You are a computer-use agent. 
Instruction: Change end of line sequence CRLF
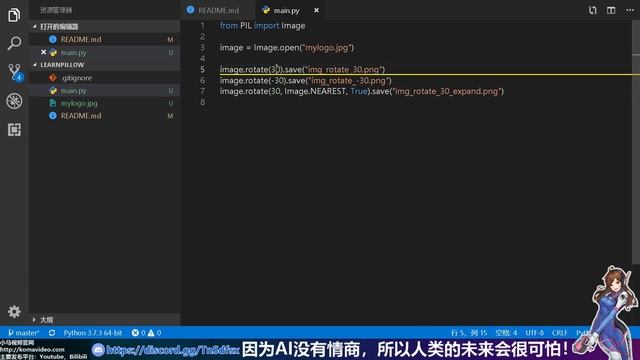(x=560, y=333)
